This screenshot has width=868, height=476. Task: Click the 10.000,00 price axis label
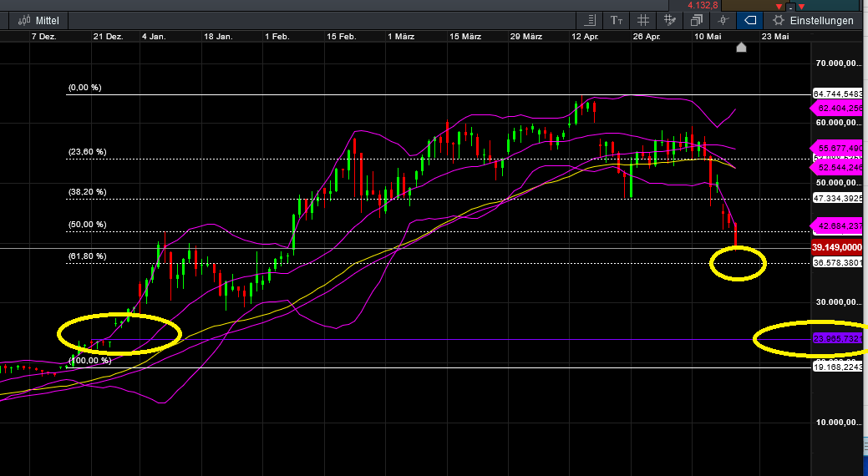(x=838, y=423)
